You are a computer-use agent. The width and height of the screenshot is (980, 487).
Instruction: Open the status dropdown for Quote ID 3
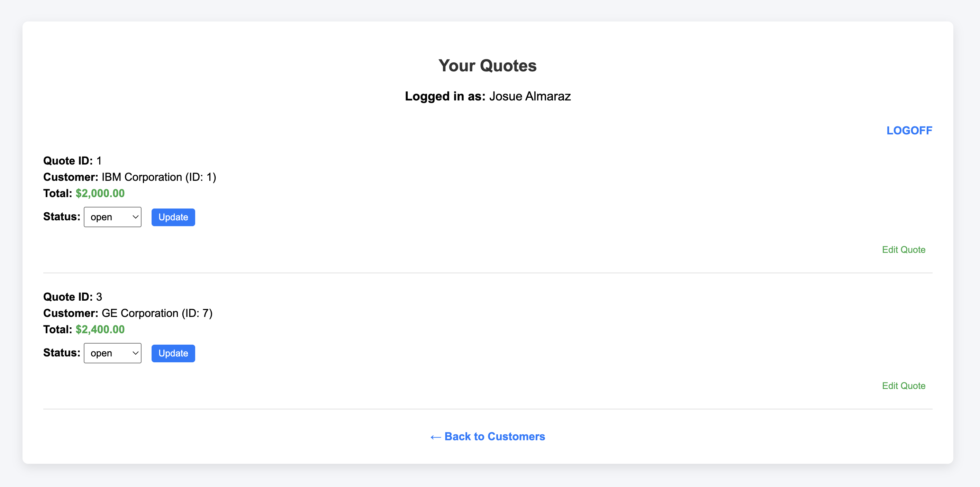click(112, 353)
